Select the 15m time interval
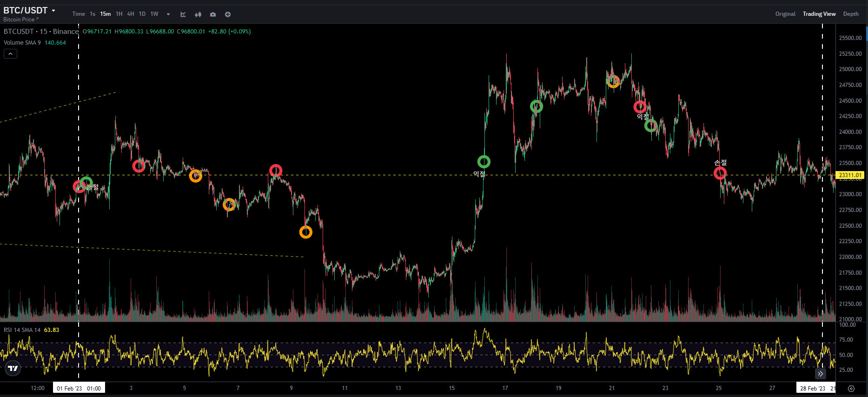 [x=106, y=14]
